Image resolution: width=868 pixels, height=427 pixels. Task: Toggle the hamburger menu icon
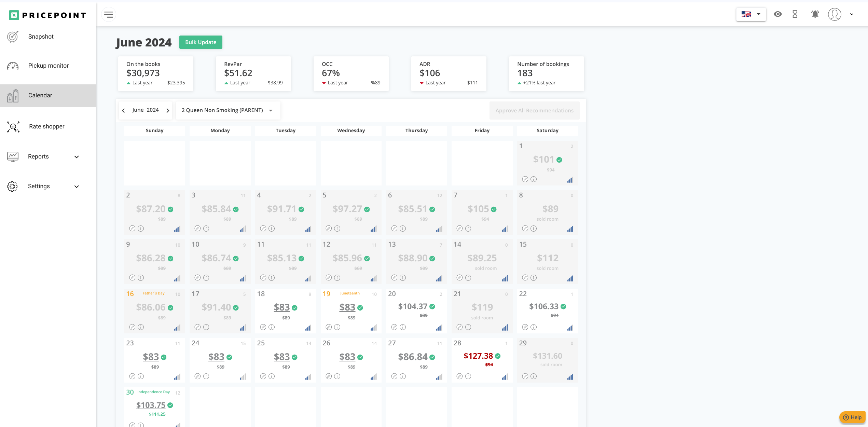coord(109,14)
